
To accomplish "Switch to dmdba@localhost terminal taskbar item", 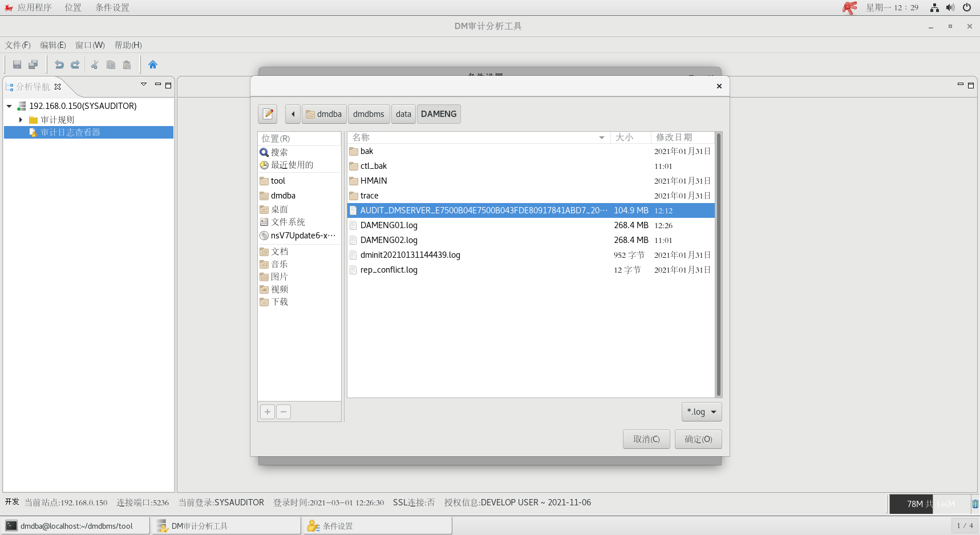I will pos(76,526).
